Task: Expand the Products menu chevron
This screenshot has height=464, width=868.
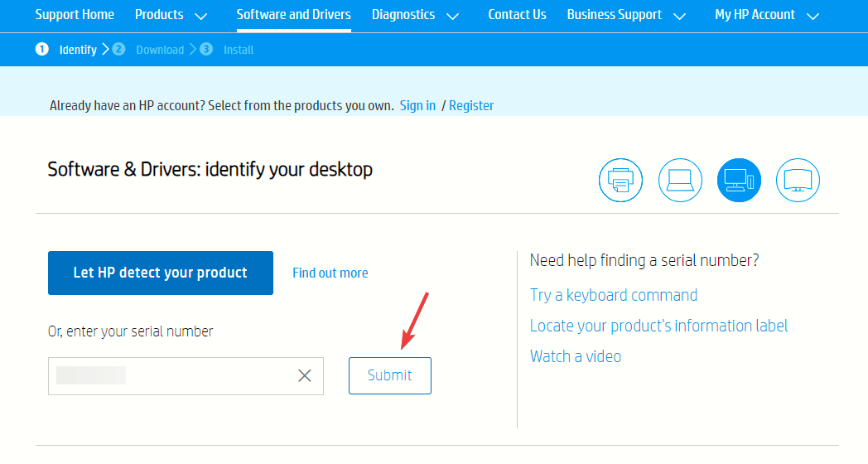Action: pos(201,16)
